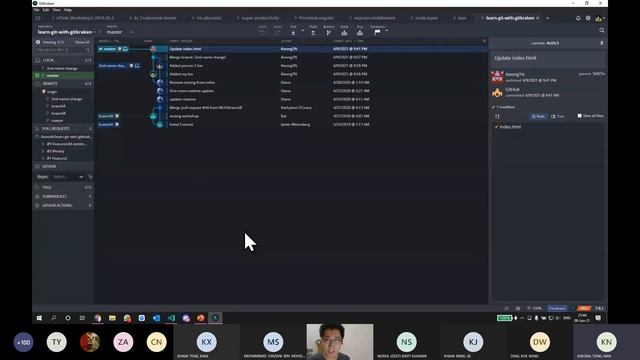Open the Repo select dropdown
Image resolution: width=640 pixels, height=360 pixels.
click(67, 177)
